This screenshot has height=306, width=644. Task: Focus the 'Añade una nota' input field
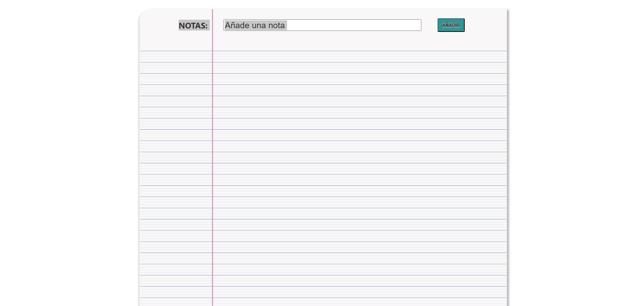(322, 25)
